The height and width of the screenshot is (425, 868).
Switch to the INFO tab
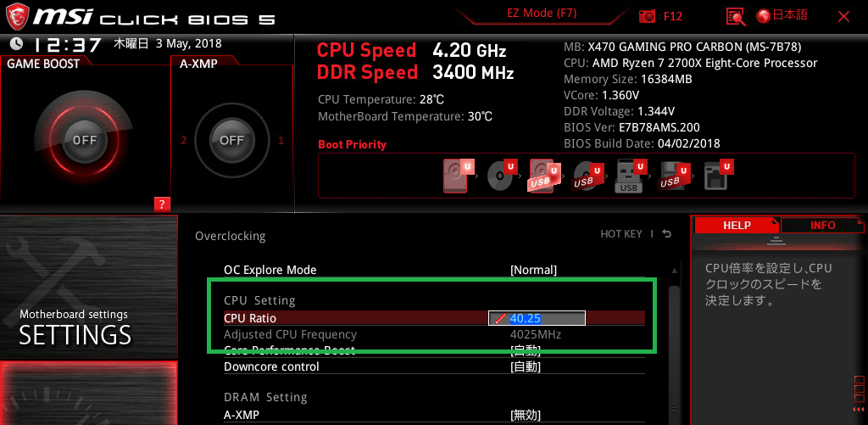coord(822,226)
